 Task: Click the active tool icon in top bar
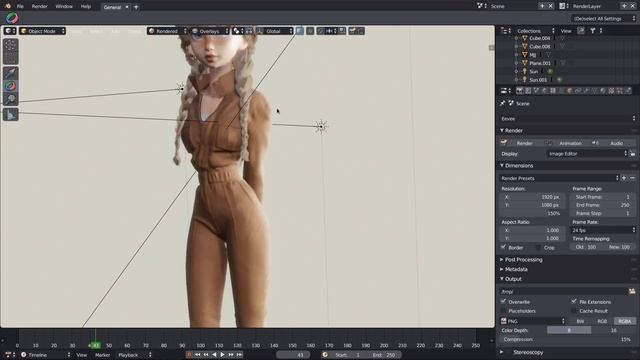tap(12, 18)
